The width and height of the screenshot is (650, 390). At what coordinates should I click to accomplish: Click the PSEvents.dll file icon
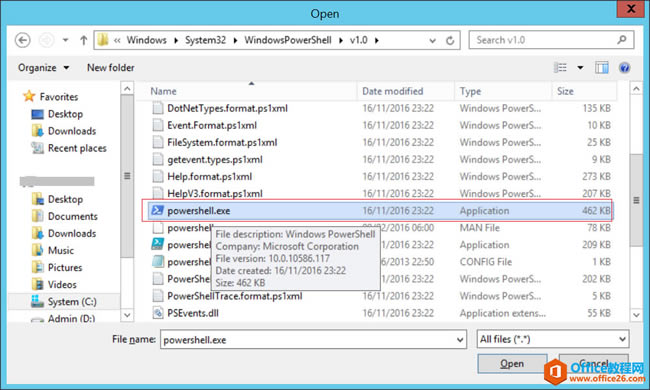click(158, 312)
